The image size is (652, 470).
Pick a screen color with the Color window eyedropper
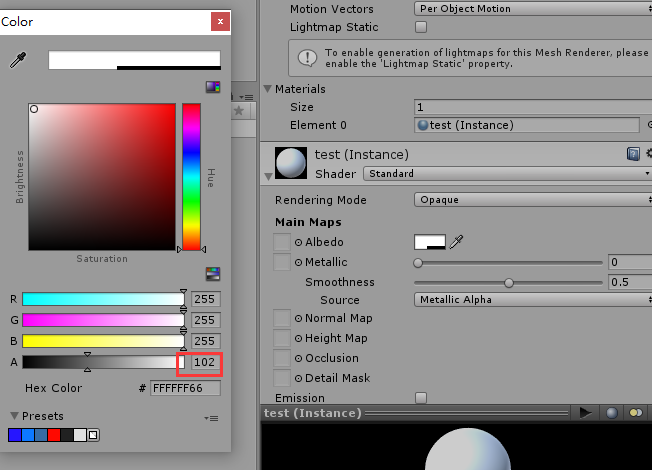(18, 60)
